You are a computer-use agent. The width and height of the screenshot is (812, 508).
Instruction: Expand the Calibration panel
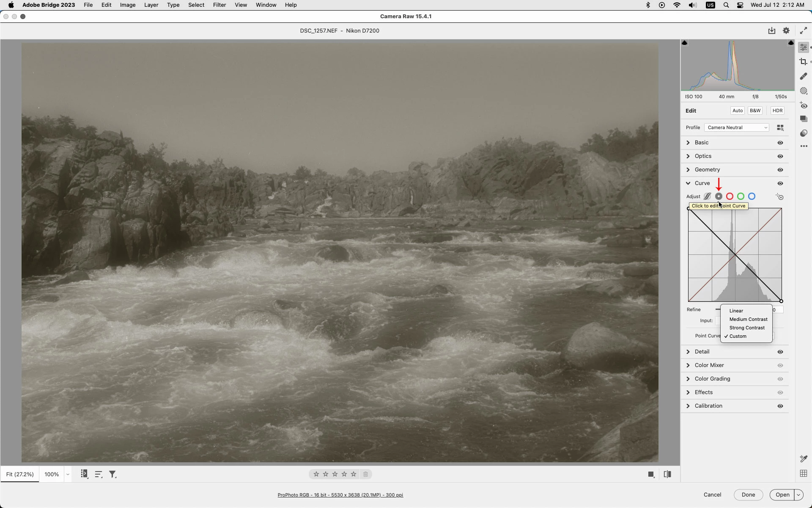coord(708,406)
